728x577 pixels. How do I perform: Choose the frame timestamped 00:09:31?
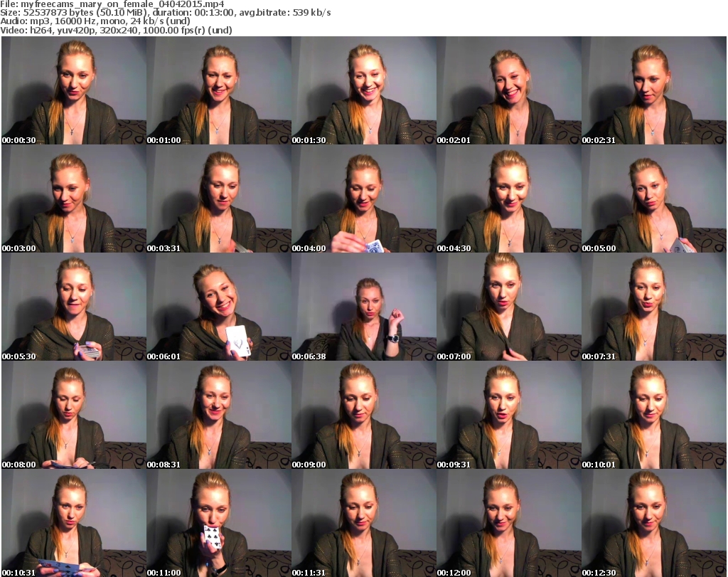tap(509, 415)
